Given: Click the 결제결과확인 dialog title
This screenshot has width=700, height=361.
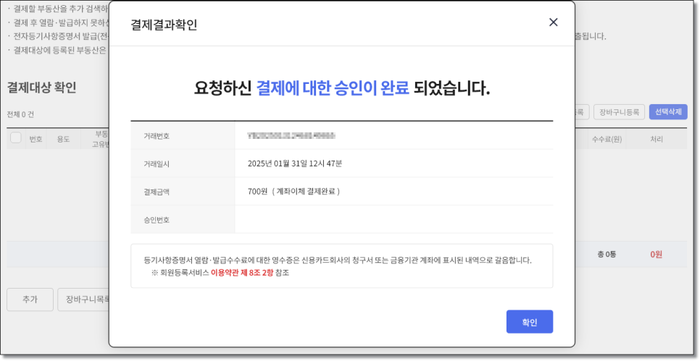Looking at the screenshot, I should tap(164, 25).
